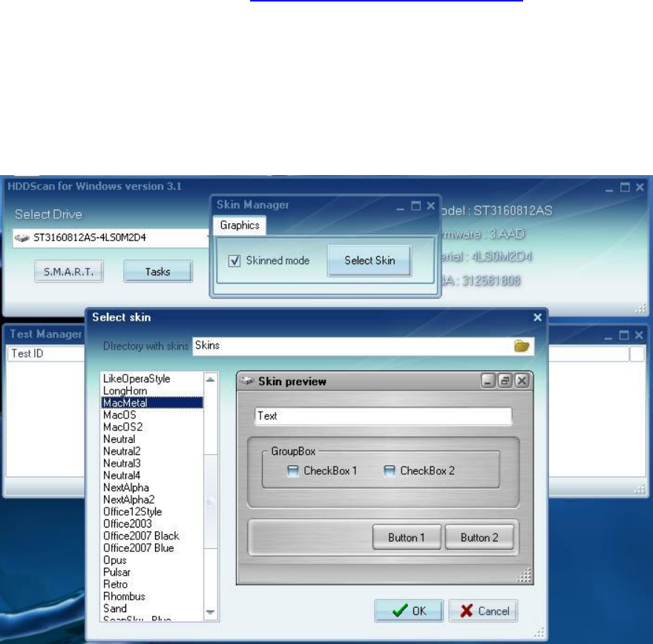Click the Text field in skin preview

(383, 416)
